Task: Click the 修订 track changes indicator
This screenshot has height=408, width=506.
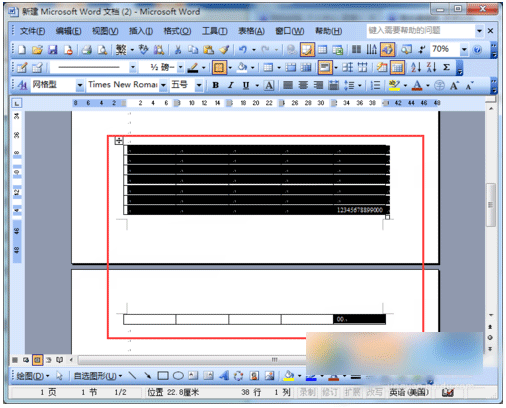Action: 329,392
